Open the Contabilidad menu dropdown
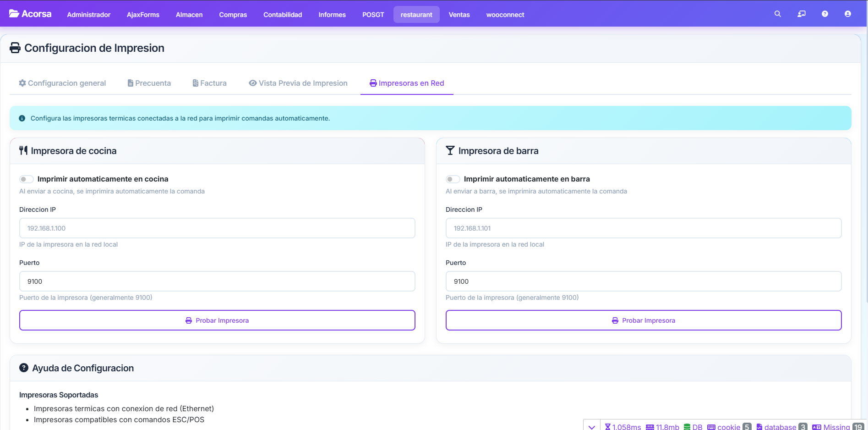The image size is (868, 430). pos(283,15)
